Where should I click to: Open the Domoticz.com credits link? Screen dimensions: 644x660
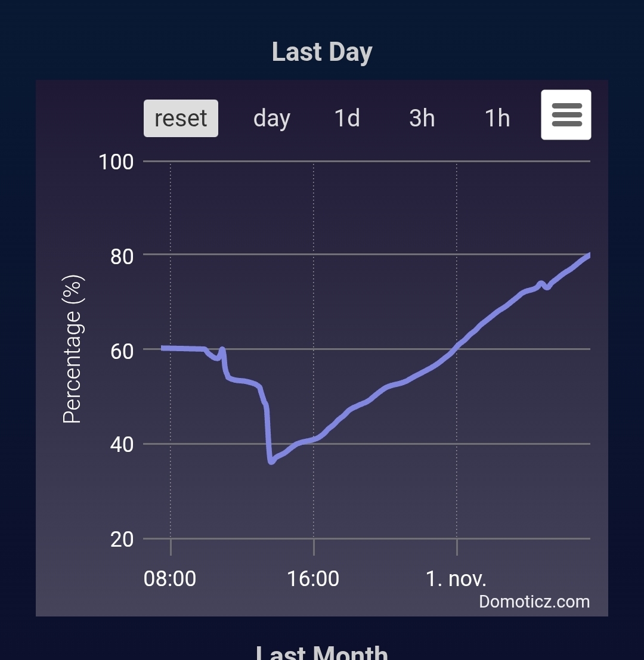point(534,602)
